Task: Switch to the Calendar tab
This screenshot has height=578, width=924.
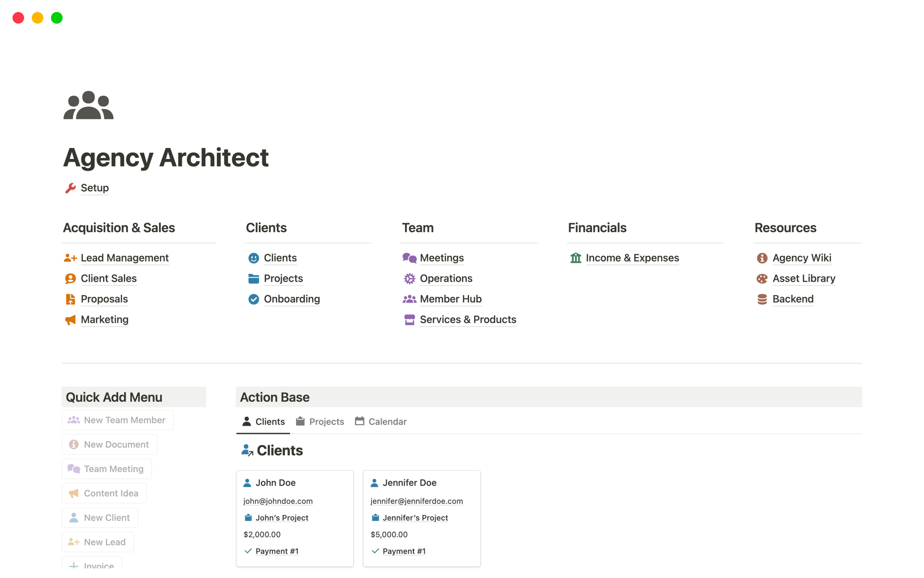Action: pos(381,421)
